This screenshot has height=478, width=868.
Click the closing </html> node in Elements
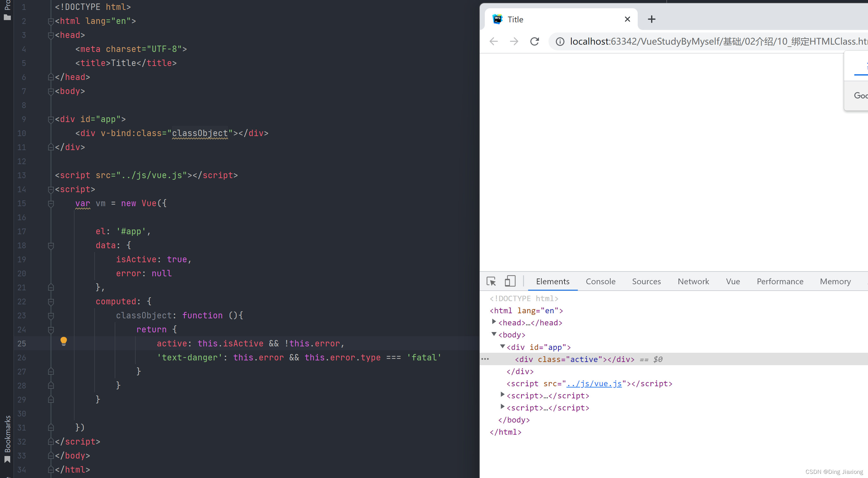506,432
